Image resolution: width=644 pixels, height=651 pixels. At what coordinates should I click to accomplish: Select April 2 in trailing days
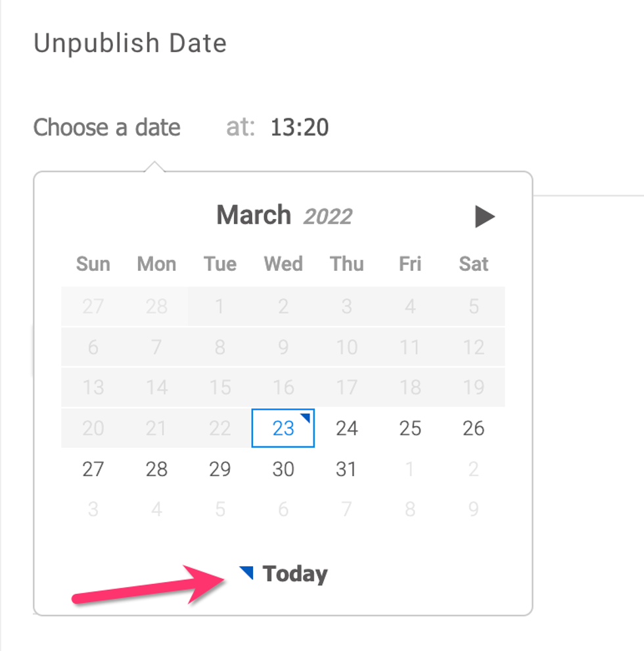click(473, 469)
